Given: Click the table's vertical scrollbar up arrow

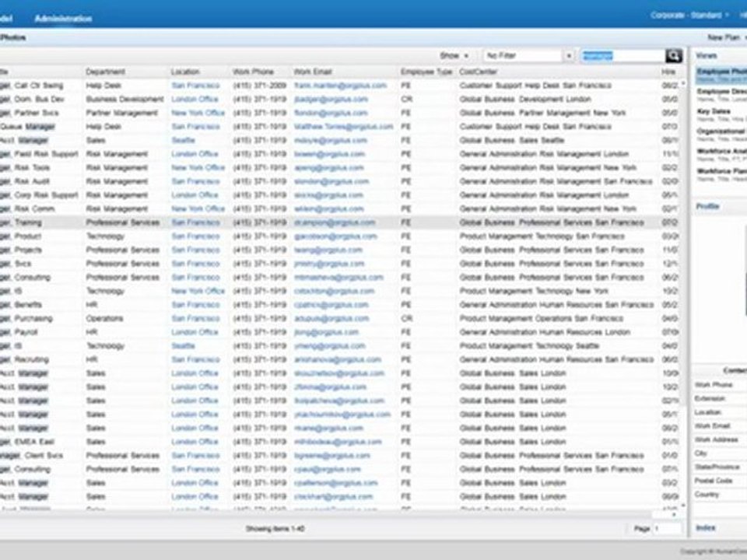Looking at the screenshot, I should pyautogui.click(x=684, y=83).
